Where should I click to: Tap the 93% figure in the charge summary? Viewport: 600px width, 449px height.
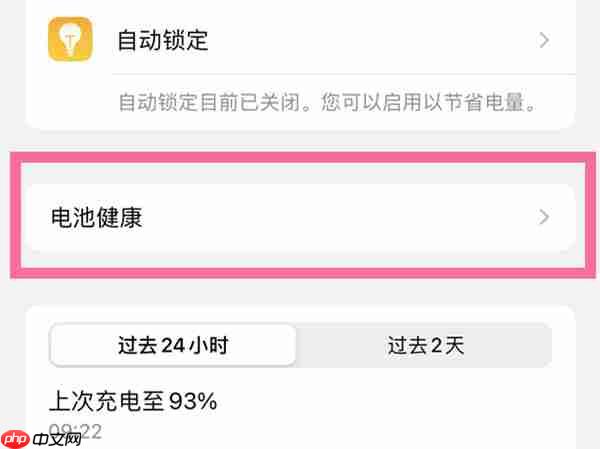coord(193,402)
